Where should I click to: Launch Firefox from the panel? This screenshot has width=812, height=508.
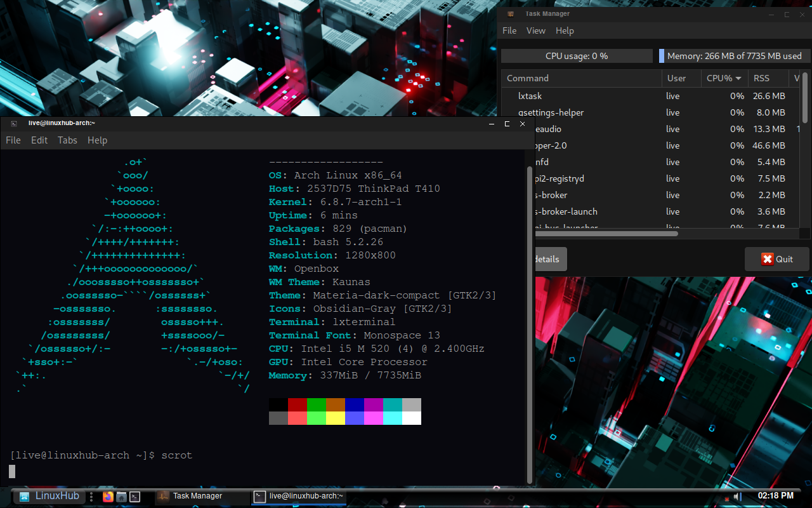(108, 497)
